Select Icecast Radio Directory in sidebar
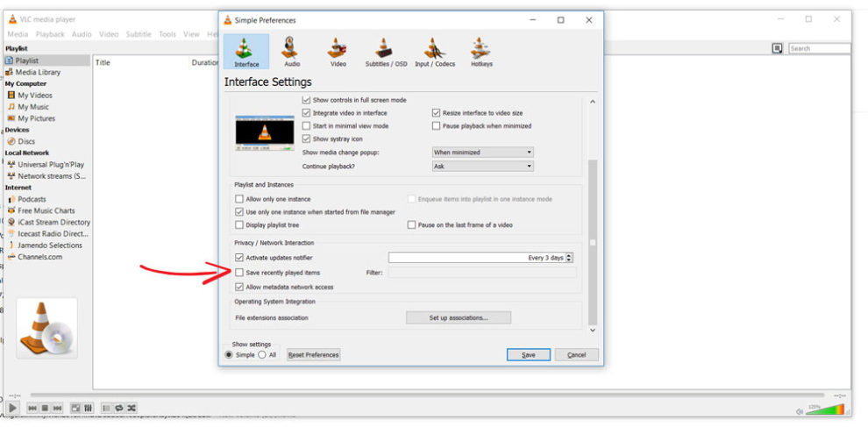Image resolution: width=868 pixels, height=427 pixels. (47, 234)
